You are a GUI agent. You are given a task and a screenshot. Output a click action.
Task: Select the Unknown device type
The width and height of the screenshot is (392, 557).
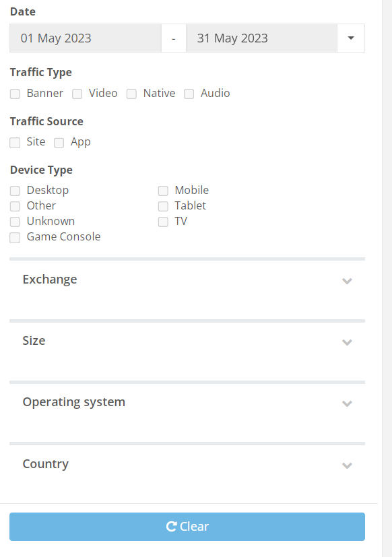click(15, 222)
